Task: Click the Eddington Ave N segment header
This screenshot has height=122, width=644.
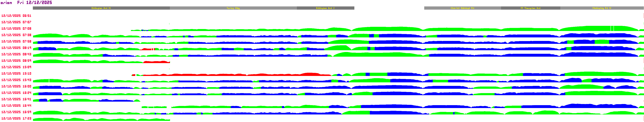Action: (101, 8)
